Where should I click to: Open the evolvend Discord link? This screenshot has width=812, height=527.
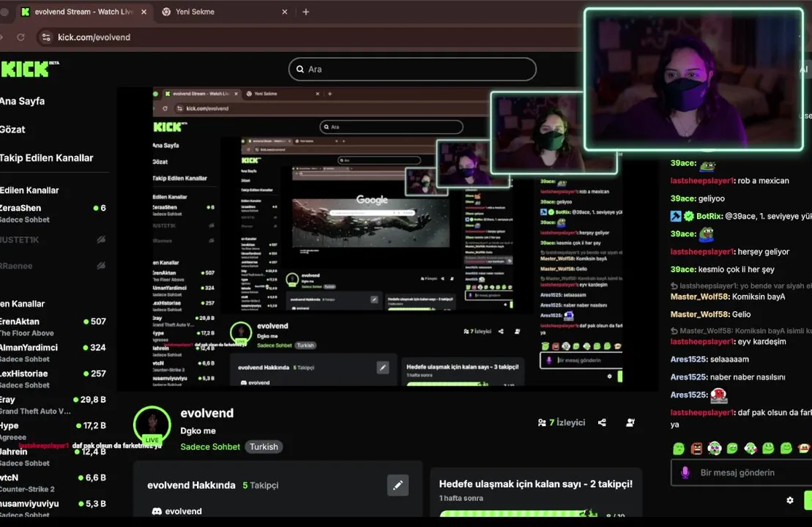177,511
